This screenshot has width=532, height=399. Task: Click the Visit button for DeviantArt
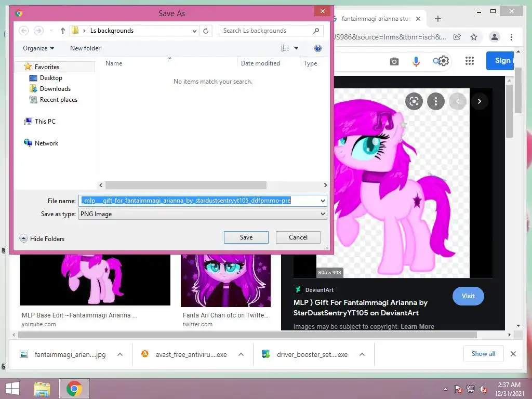(468, 296)
